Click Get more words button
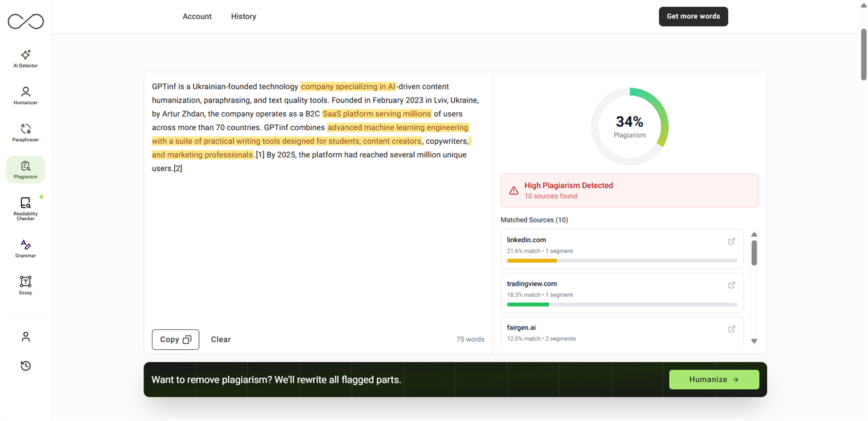Viewport: 868px width, 421px height. coord(693,16)
